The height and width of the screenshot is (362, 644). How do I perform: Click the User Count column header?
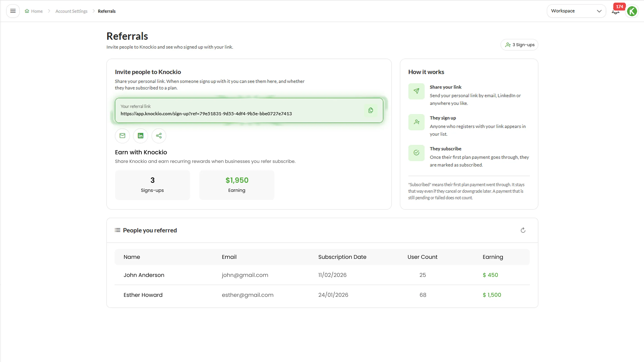(423, 257)
